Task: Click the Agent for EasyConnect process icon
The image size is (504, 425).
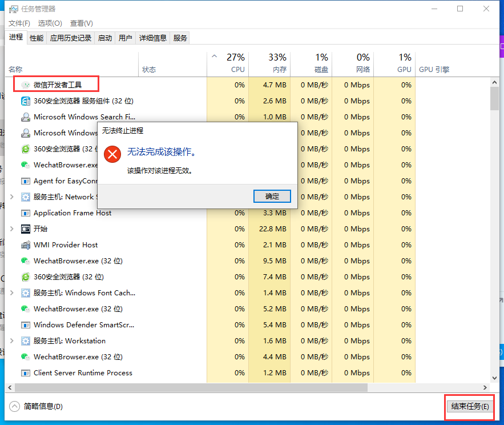Action: 25,181
